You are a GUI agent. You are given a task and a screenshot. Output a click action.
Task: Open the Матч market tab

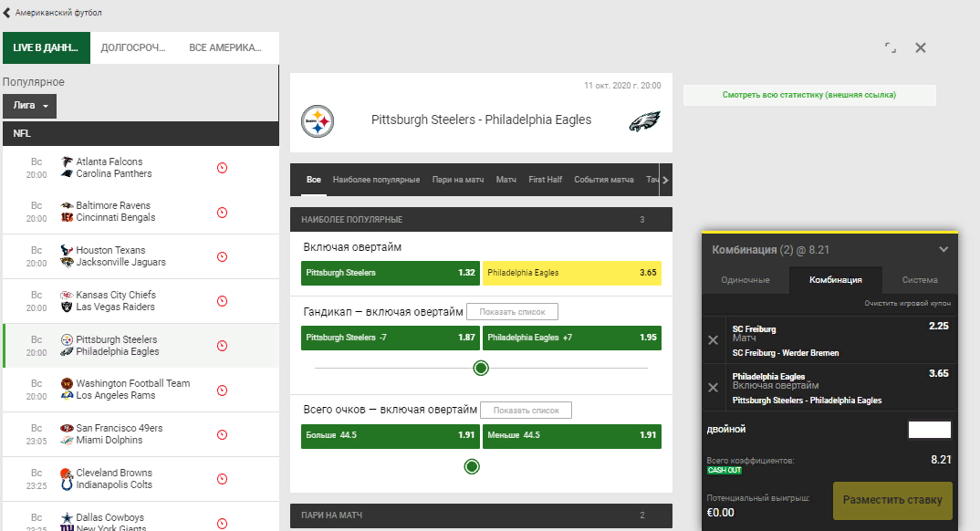click(506, 180)
